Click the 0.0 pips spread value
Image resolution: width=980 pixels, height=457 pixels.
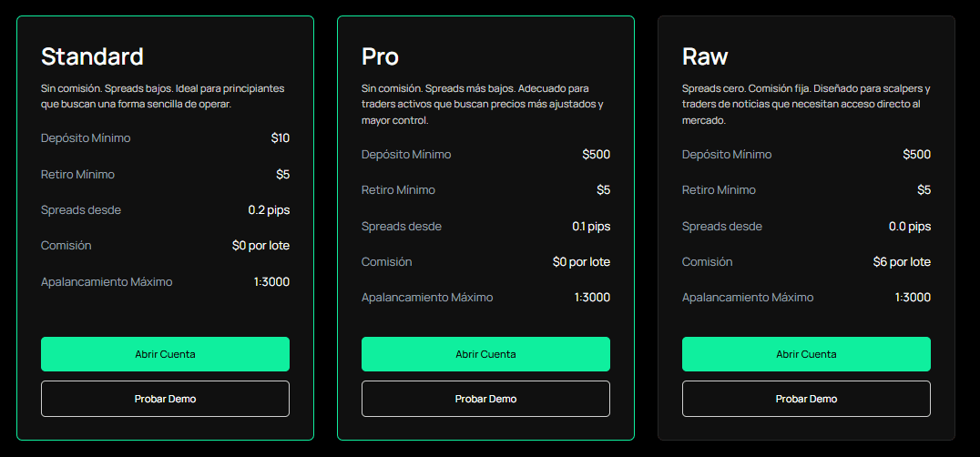(910, 227)
